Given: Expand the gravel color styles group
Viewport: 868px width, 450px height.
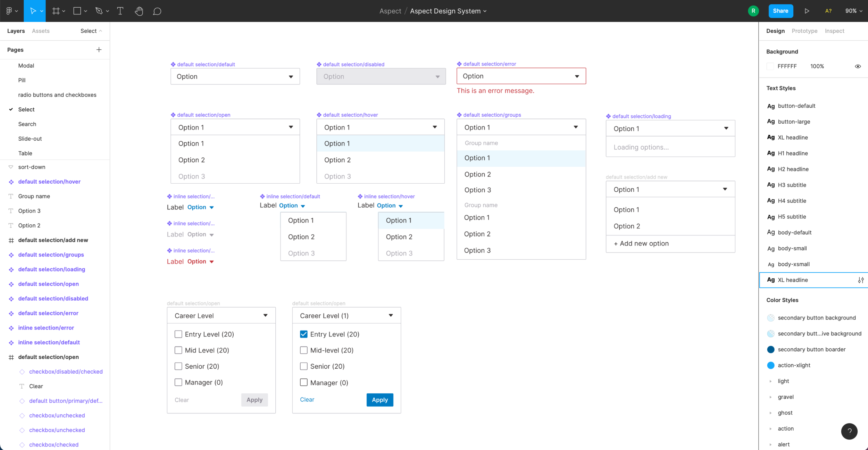Looking at the screenshot, I should (770, 397).
